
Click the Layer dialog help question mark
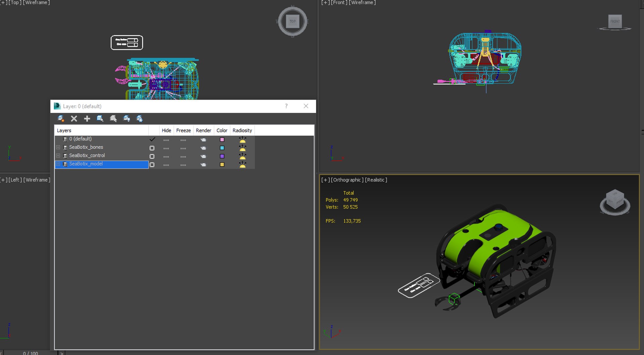point(286,106)
